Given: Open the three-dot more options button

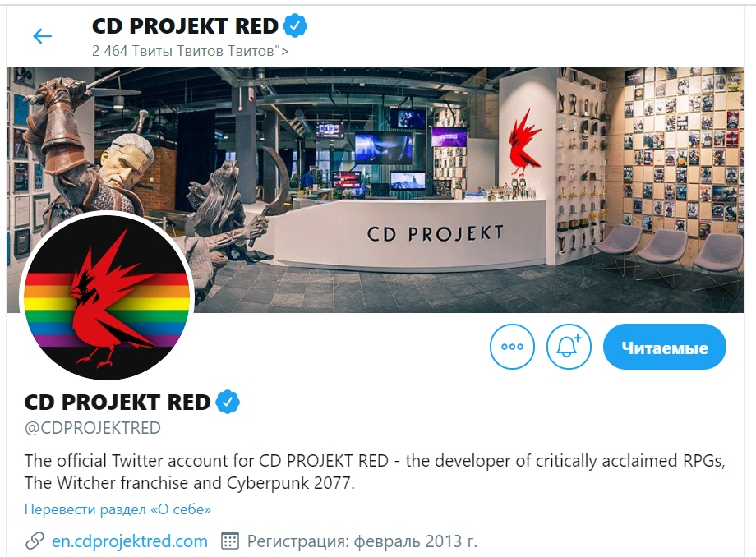Looking at the screenshot, I should 512,347.
